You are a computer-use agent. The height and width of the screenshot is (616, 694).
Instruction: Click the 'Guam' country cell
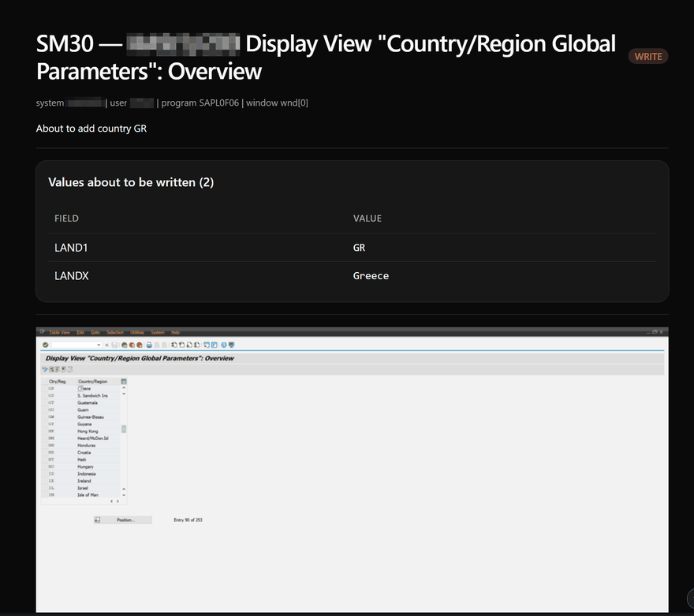[x=99, y=410]
